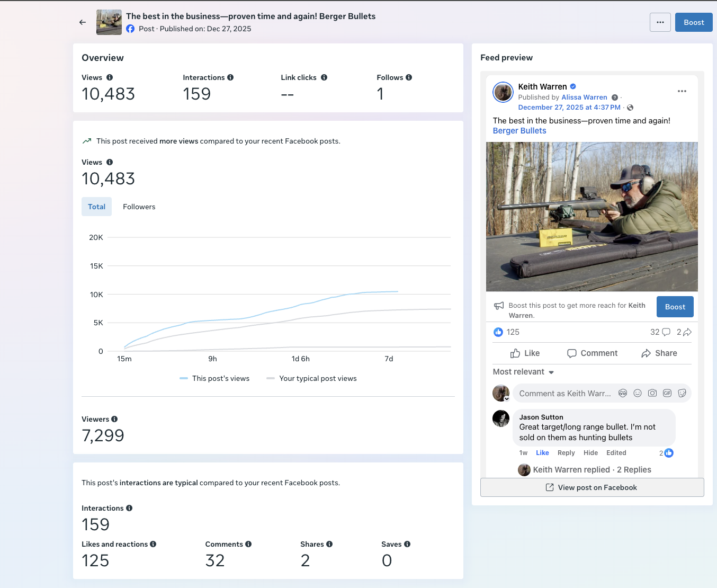This screenshot has height=588, width=717.
Task: Click the Comments info icon
Action: point(248,544)
